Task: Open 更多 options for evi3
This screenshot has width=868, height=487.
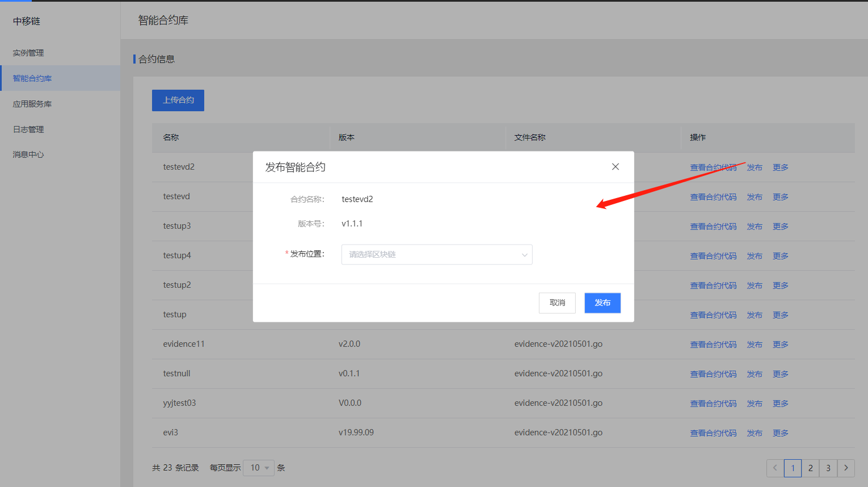Action: coord(780,433)
